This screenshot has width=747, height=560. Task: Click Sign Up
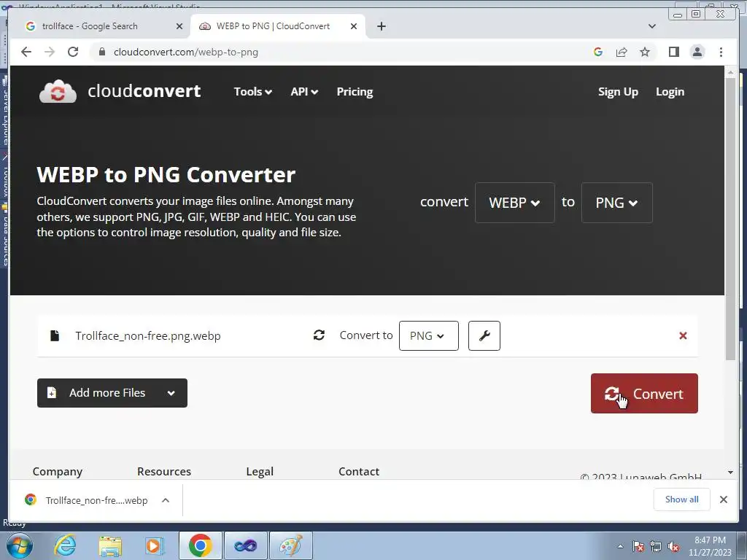tap(618, 91)
